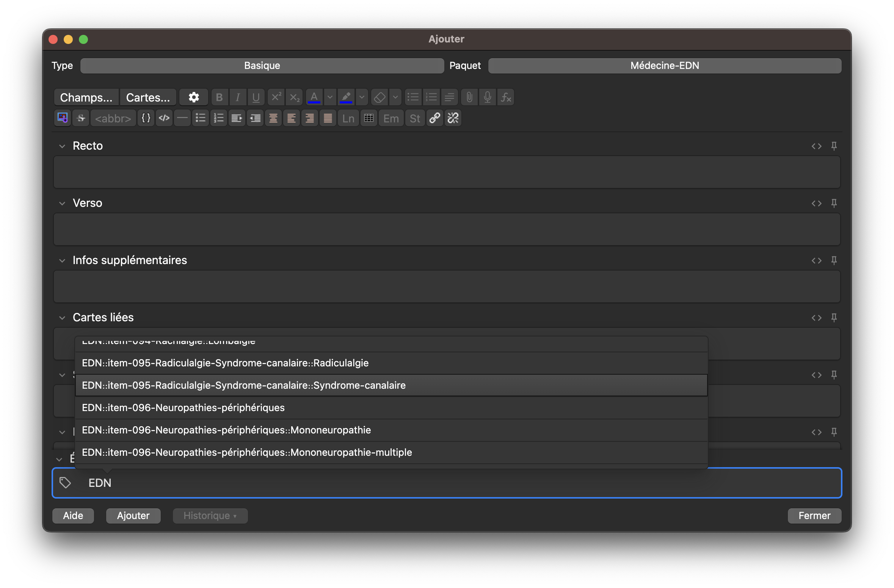894x588 pixels.
Task: Apply the highlight color marker icon
Action: point(346,97)
